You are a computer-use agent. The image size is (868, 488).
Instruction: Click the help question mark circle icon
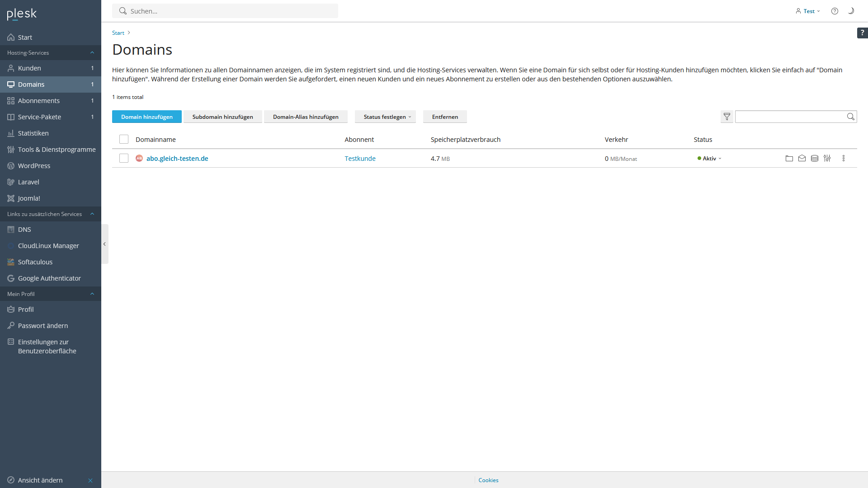point(835,11)
